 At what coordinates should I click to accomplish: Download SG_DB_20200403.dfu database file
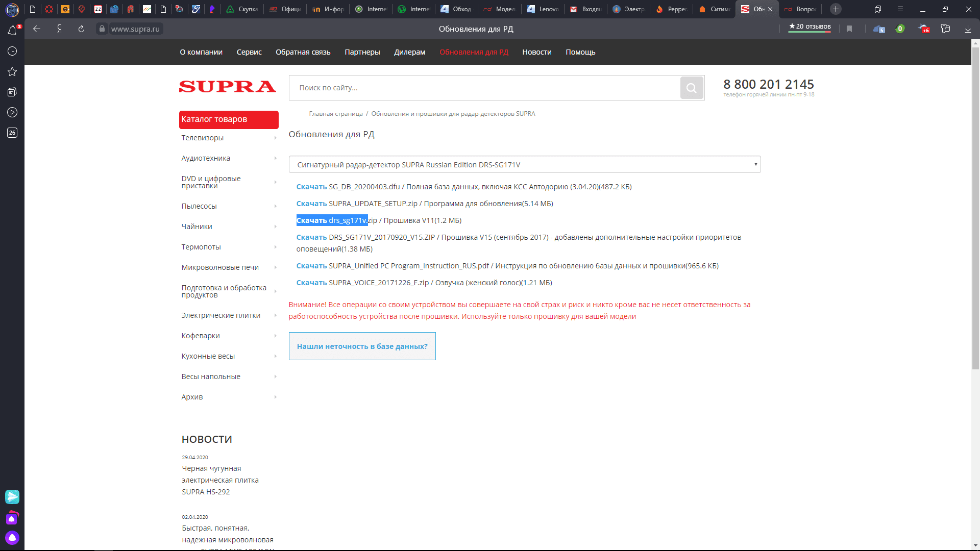[311, 187]
